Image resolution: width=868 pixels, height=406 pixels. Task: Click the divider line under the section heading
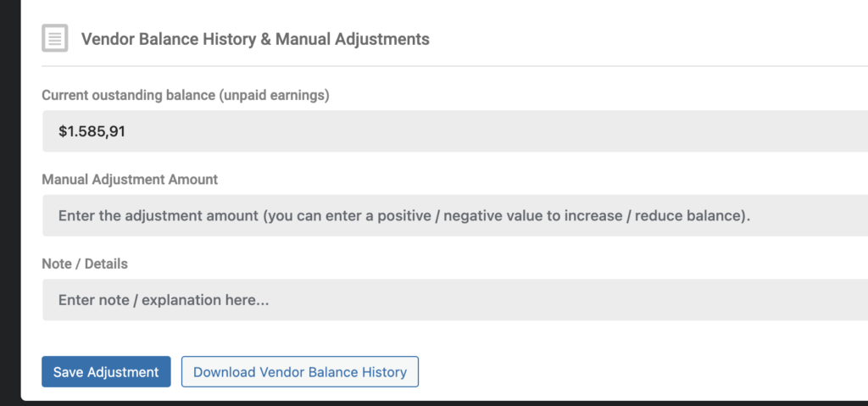click(455, 66)
